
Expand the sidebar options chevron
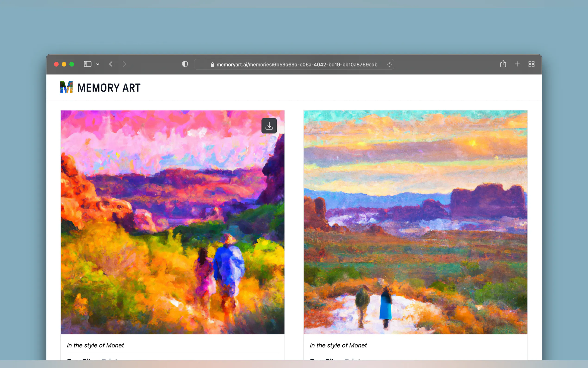[x=98, y=64]
